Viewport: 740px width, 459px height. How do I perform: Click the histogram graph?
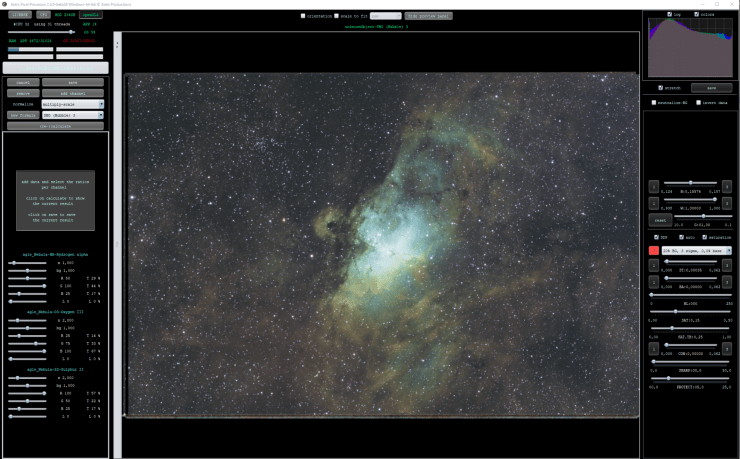tap(690, 47)
